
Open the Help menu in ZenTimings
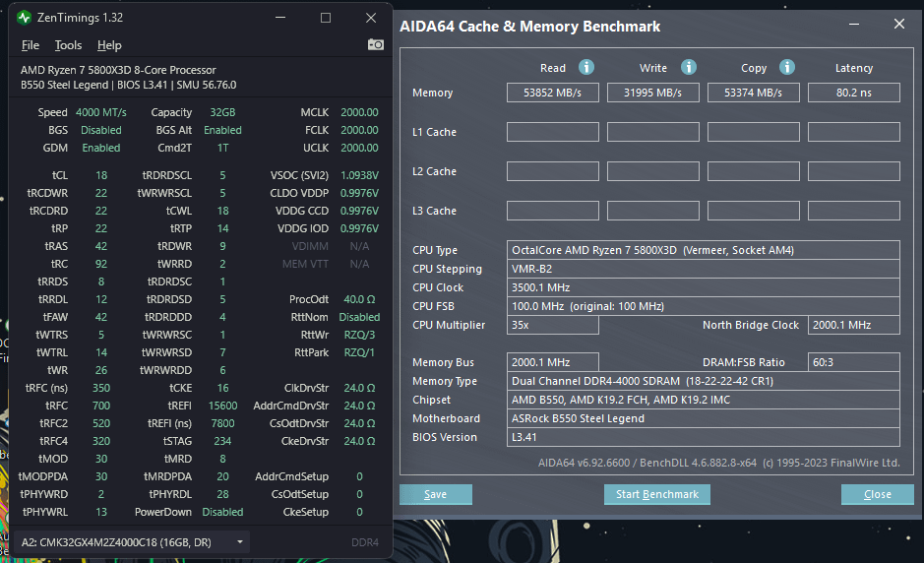109,45
